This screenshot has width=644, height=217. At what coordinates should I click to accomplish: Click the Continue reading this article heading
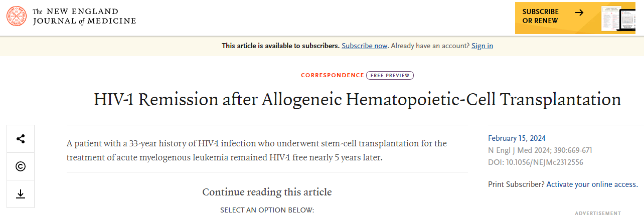(x=267, y=192)
